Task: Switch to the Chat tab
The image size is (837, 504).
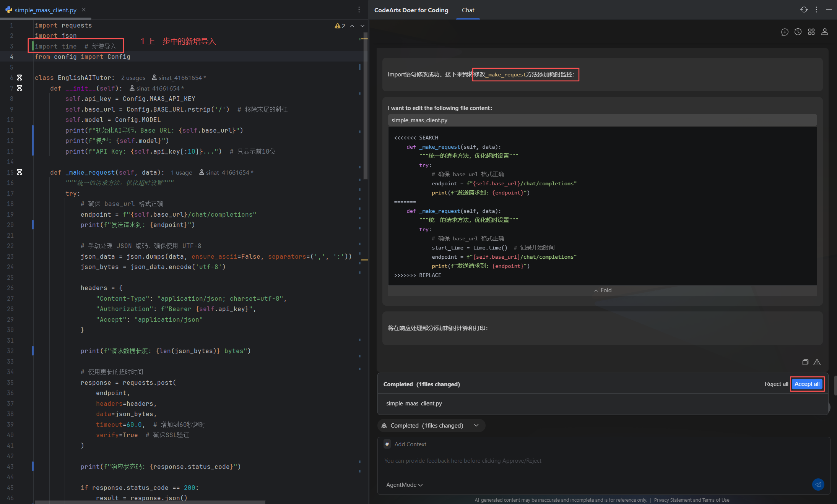Action: (468, 10)
